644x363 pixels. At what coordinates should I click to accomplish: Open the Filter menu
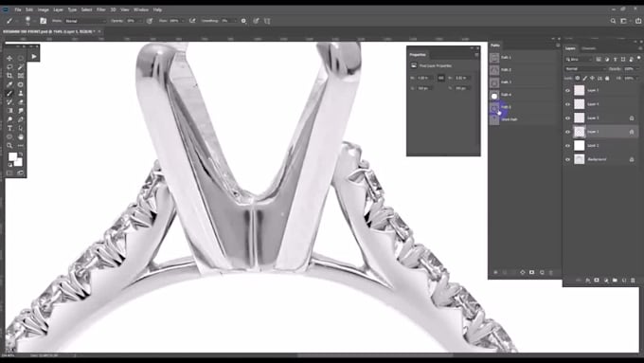click(x=101, y=9)
